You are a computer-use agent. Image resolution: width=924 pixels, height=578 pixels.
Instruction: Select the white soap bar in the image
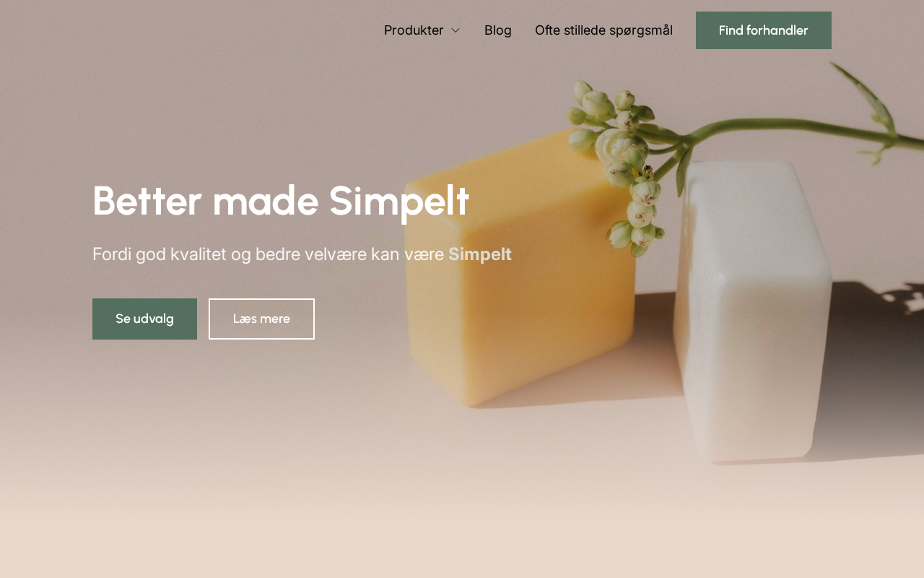click(x=751, y=311)
